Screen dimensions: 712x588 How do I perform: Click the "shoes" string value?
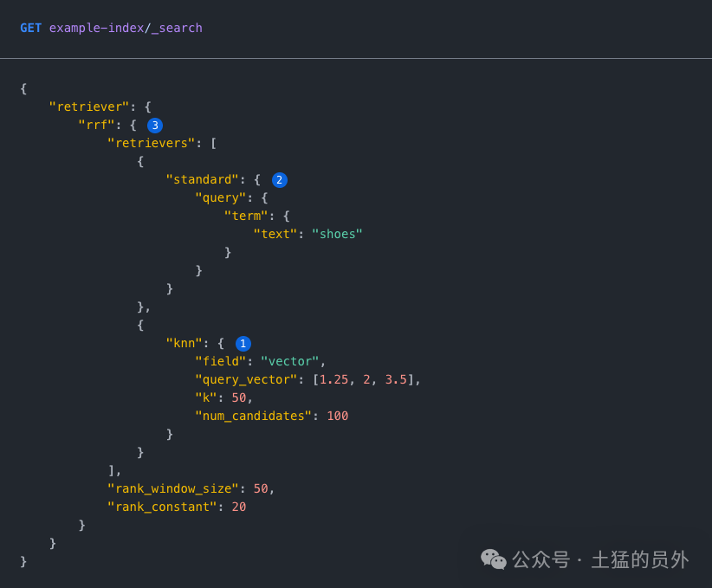[x=337, y=234]
